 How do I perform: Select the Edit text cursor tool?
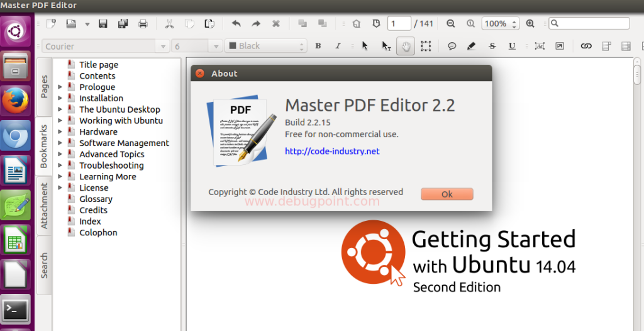click(x=386, y=46)
